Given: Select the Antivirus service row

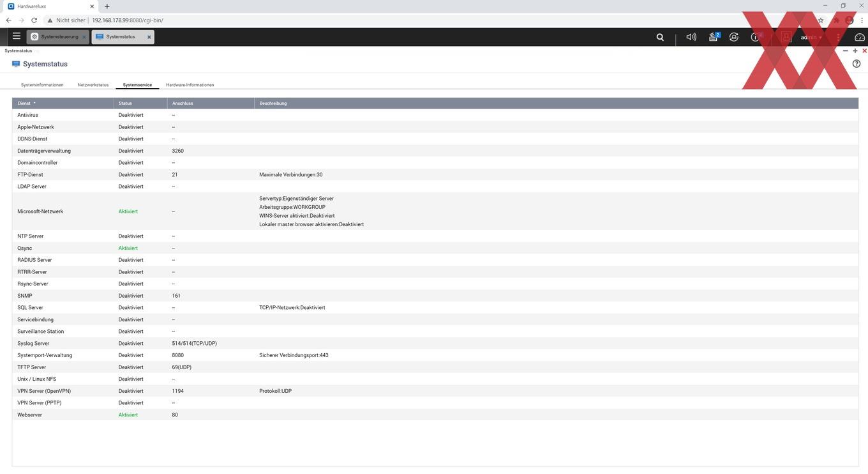Looking at the screenshot, I should [435, 115].
